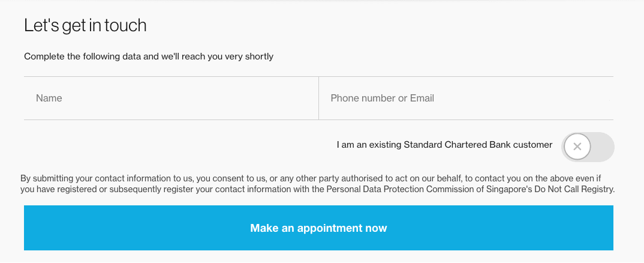Click the "Name" placeholder text
The image size is (644, 263).
click(x=49, y=98)
